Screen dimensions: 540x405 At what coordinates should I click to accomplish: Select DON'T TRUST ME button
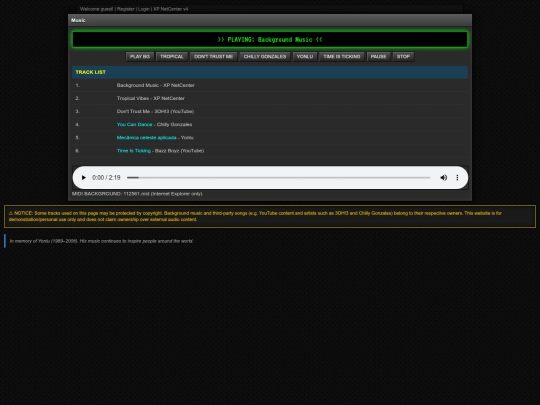click(214, 56)
